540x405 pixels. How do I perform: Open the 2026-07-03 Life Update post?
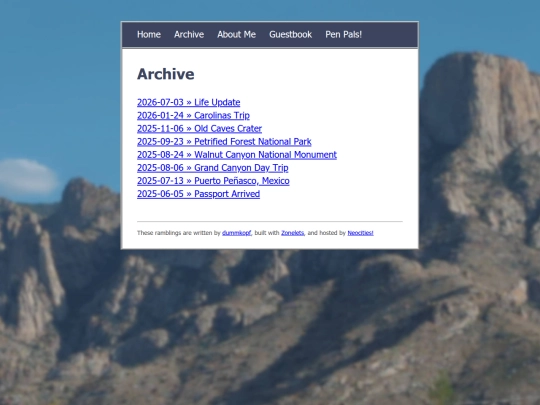coord(188,102)
